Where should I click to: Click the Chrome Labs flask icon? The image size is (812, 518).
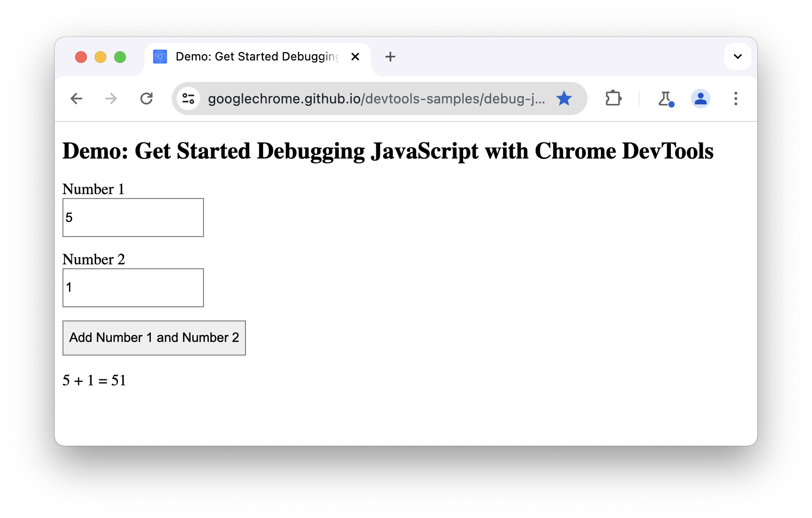(666, 99)
